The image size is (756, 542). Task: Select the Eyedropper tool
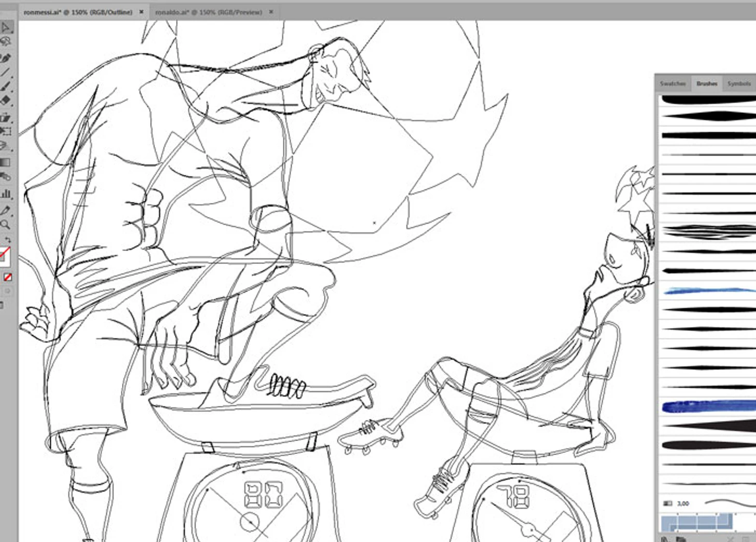pyautogui.click(x=5, y=210)
